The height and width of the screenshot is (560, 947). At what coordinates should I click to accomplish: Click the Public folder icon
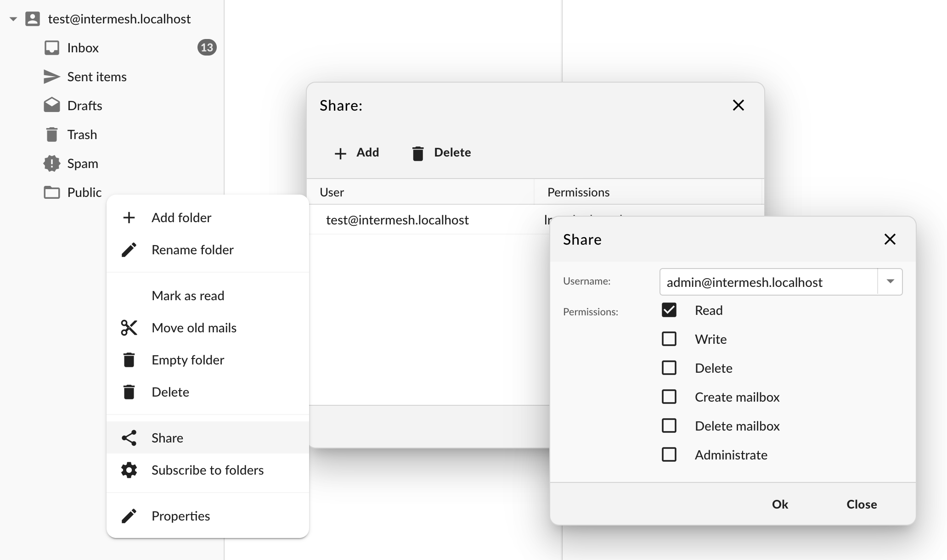tap(52, 192)
